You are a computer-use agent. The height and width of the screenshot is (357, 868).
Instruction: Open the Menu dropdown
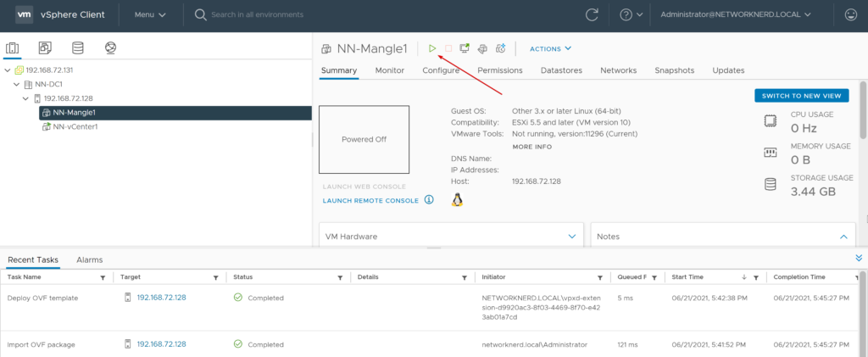[x=150, y=15]
